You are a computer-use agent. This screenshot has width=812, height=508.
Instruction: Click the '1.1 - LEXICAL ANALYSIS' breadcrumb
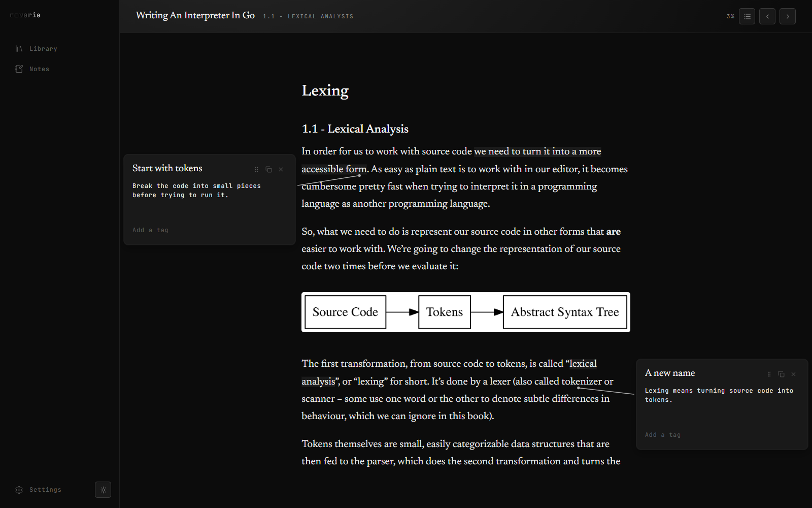click(x=308, y=16)
